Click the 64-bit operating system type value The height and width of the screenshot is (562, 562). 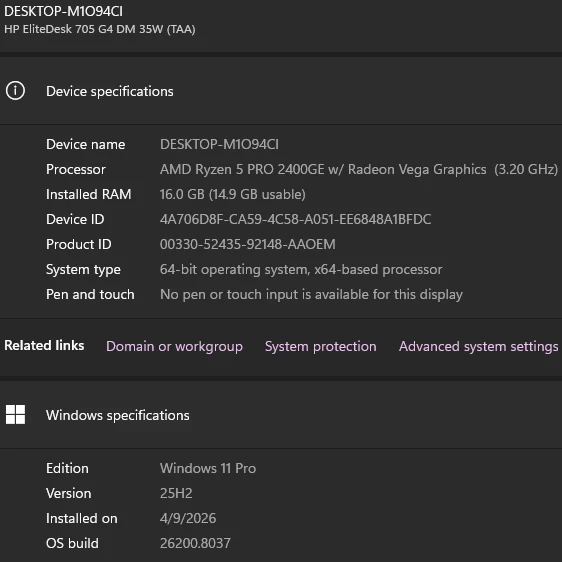coord(301,270)
